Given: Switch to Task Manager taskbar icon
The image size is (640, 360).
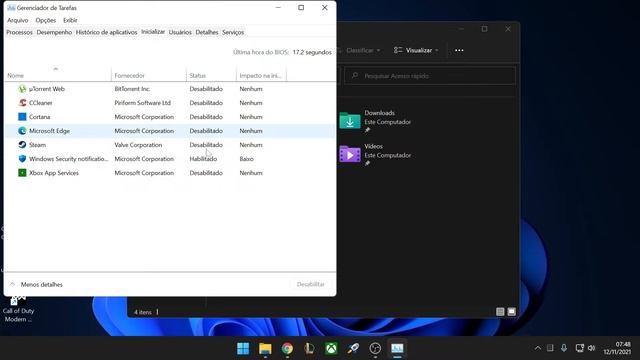Looking at the screenshot, I should tap(397, 348).
